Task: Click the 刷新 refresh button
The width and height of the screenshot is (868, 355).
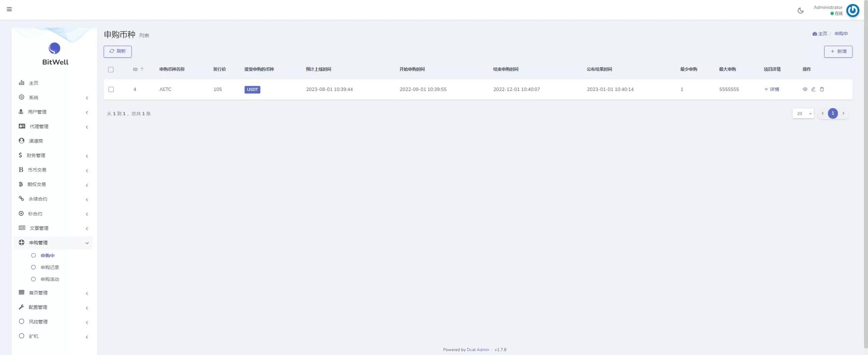Action: pyautogui.click(x=117, y=52)
